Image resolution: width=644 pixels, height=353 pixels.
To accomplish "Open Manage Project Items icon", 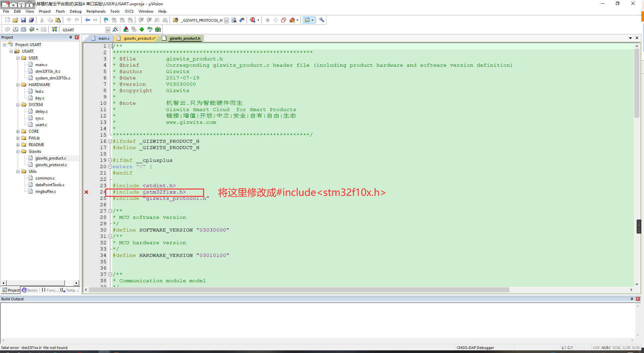I will [126, 29].
